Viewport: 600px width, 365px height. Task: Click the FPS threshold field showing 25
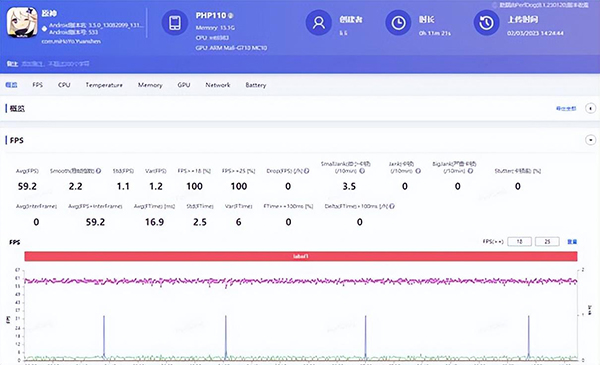(547, 241)
